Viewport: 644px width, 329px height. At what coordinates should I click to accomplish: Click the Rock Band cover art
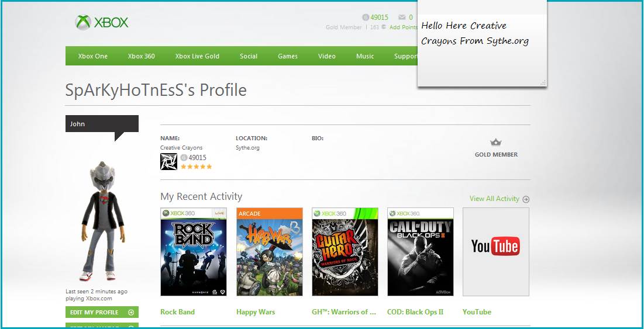point(194,252)
